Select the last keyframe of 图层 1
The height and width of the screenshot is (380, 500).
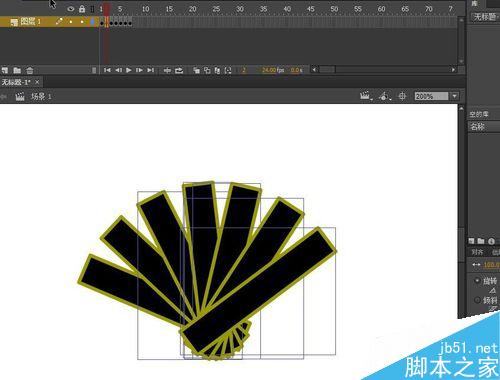coord(130,23)
